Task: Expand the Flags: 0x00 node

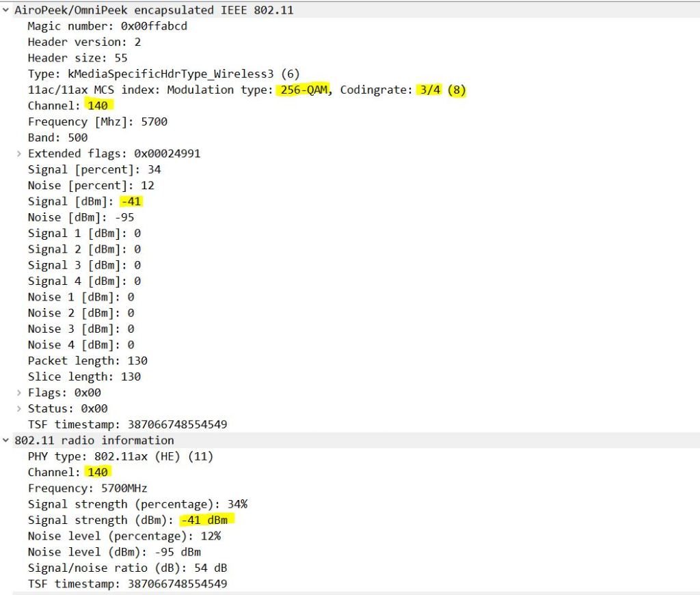Action: pos(19,393)
